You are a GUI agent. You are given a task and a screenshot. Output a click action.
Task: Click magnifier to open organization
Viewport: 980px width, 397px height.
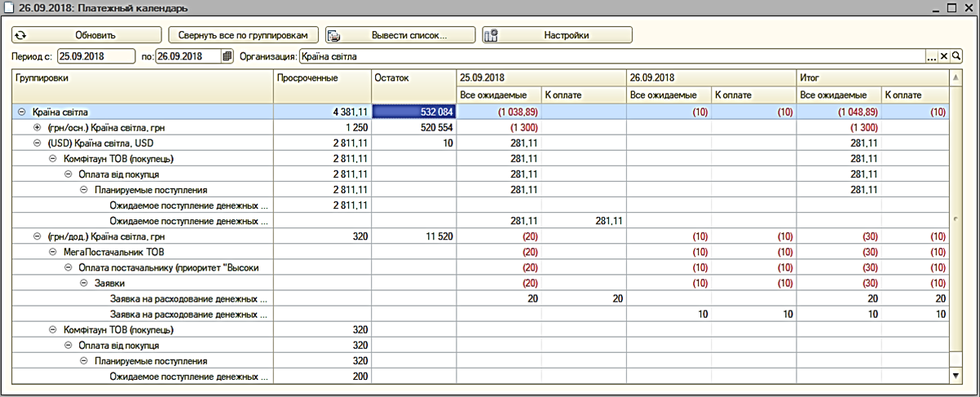[956, 56]
